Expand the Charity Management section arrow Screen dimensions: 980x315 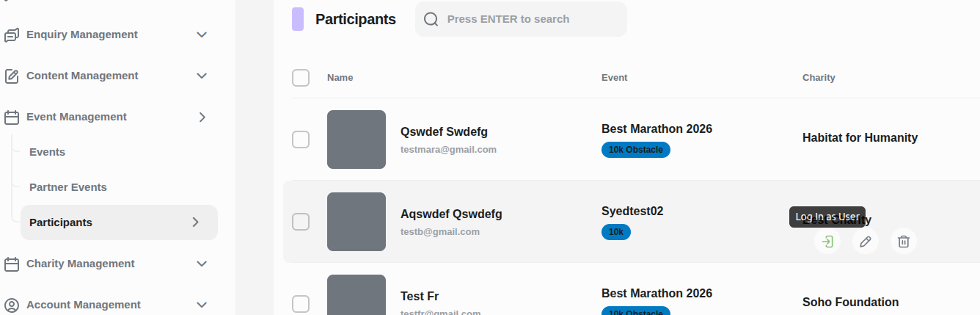click(202, 264)
